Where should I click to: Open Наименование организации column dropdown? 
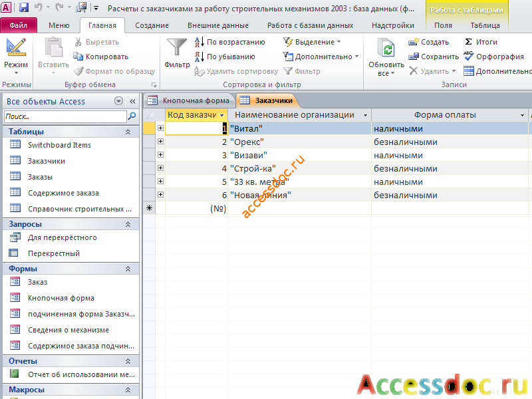coord(365,115)
